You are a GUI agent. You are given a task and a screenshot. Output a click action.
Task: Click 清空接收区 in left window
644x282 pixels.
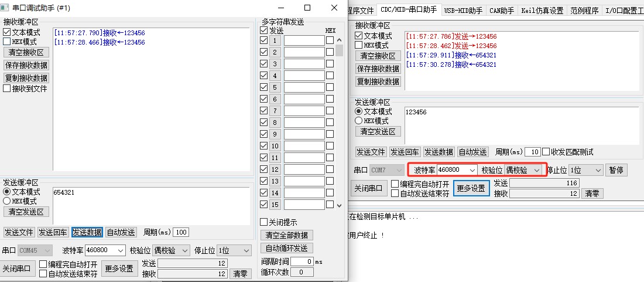[26, 52]
